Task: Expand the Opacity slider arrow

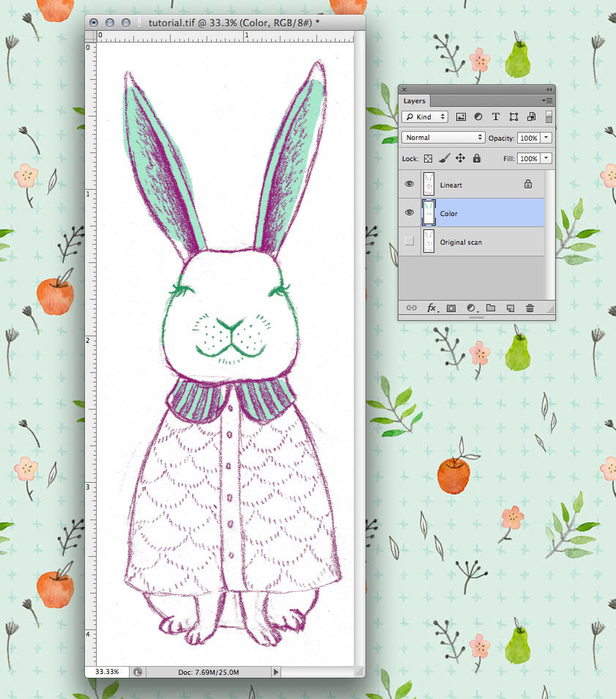Action: click(546, 138)
